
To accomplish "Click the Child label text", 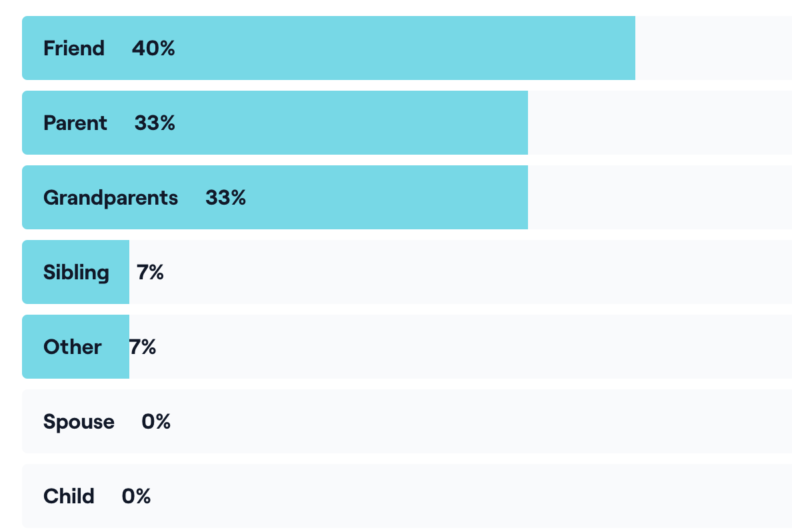I will coord(69,496).
